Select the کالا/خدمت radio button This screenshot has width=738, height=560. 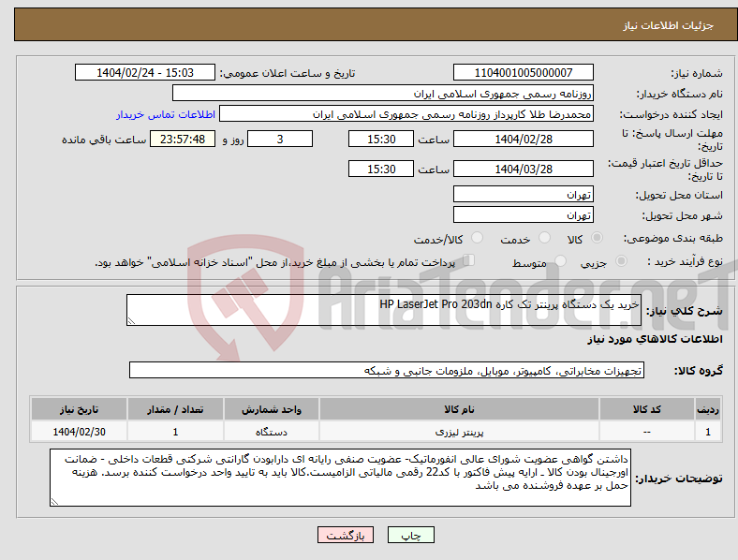click(477, 238)
